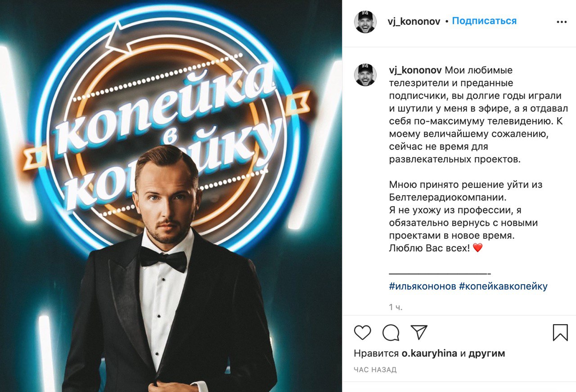The height and width of the screenshot is (392, 576).
Task: Open comments via speech bubble icon
Action: (x=391, y=333)
